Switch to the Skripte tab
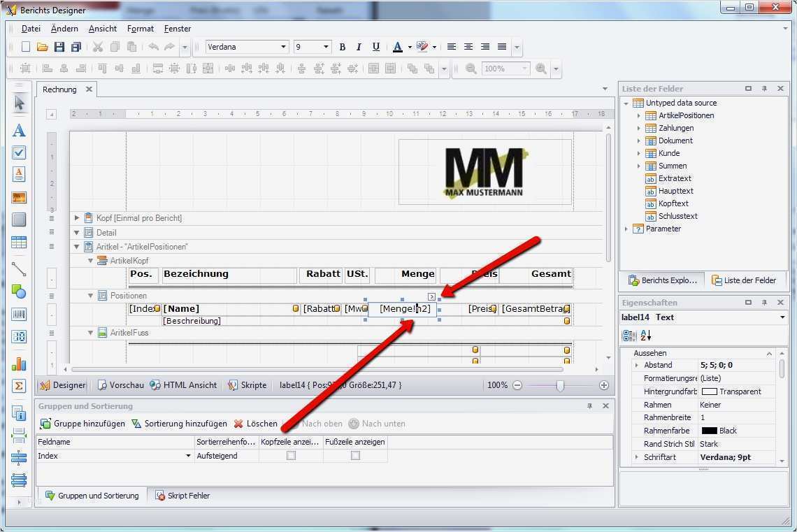 coord(247,385)
